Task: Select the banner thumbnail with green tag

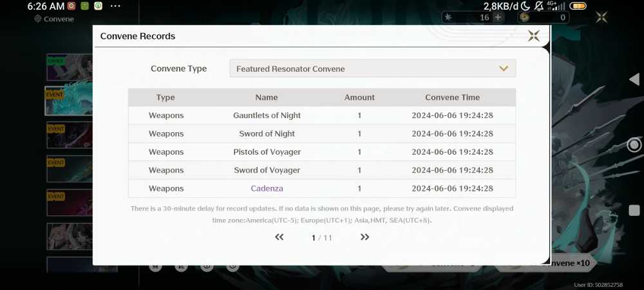Action: [x=69, y=68]
